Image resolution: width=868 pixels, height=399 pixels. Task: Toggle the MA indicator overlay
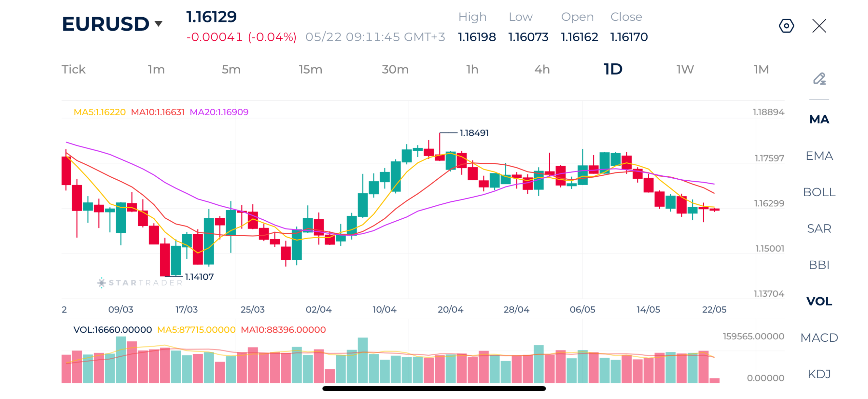click(819, 119)
